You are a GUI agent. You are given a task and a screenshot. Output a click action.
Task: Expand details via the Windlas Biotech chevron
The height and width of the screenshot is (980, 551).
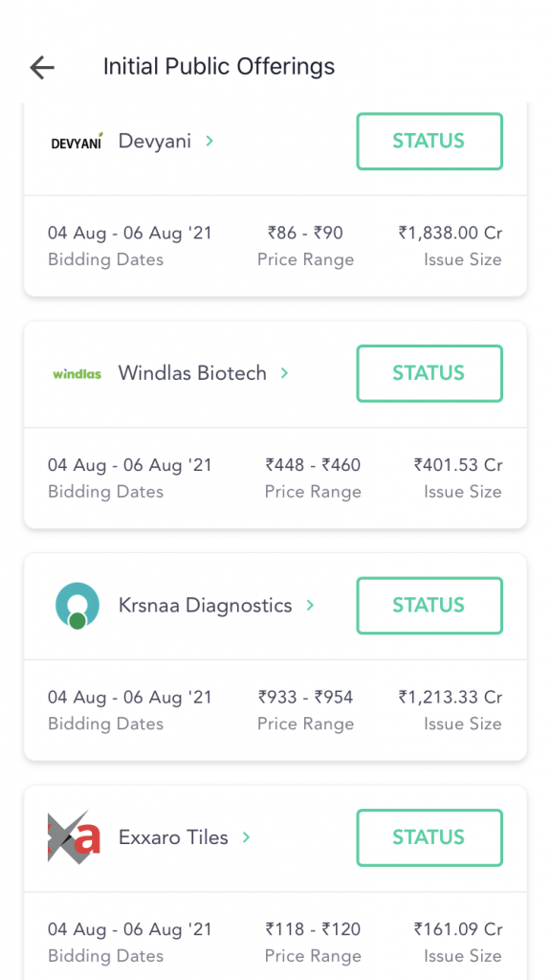(x=283, y=373)
